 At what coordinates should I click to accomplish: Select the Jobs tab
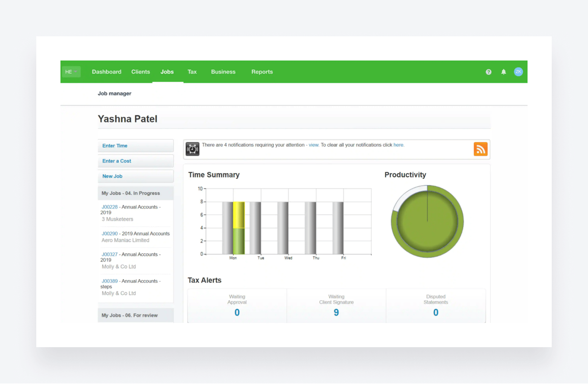(167, 72)
